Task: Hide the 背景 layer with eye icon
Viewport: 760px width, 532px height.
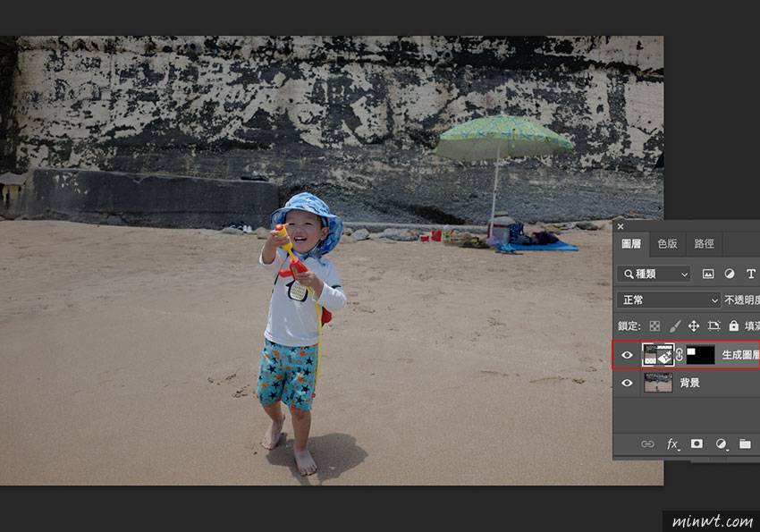Action: pyautogui.click(x=627, y=383)
